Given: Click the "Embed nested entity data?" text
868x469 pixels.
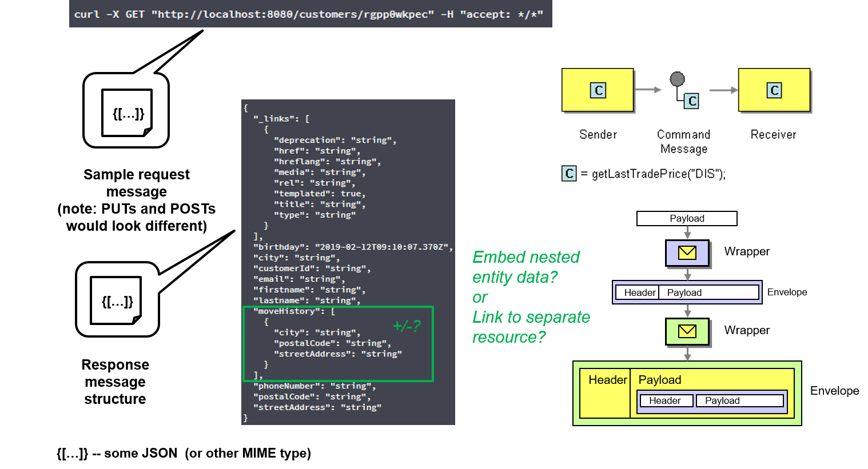Looking at the screenshot, I should coord(525,267).
